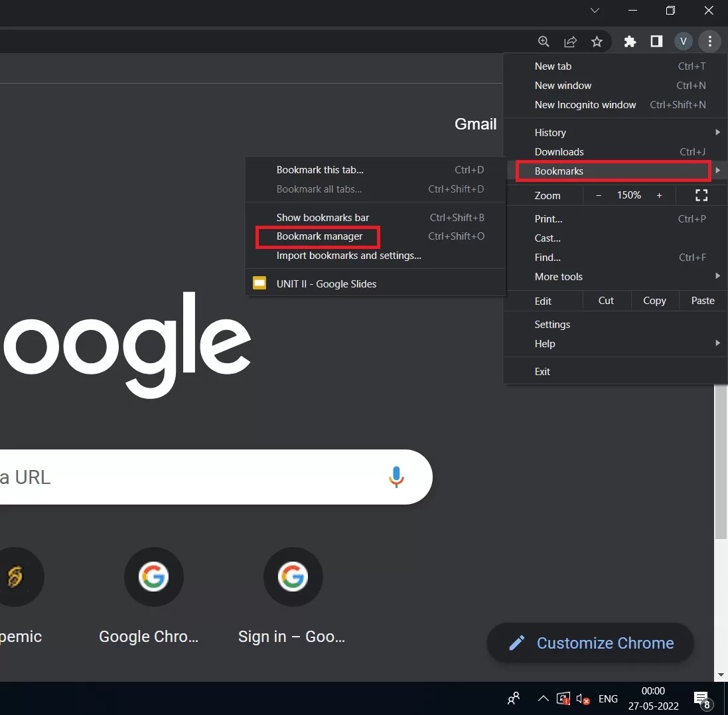Enter fullscreen via the Zoom row icon
Screen dimensions: 728x715
pos(701,195)
